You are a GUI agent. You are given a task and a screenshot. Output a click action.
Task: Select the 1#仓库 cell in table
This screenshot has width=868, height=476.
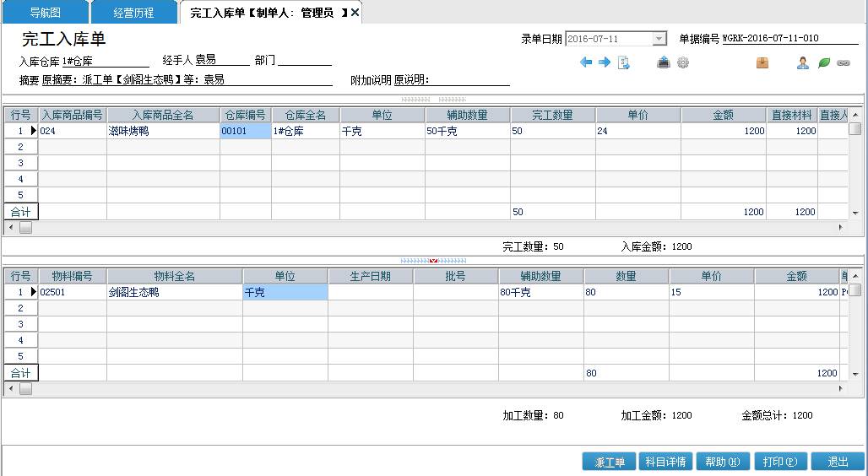pyautogui.click(x=306, y=131)
